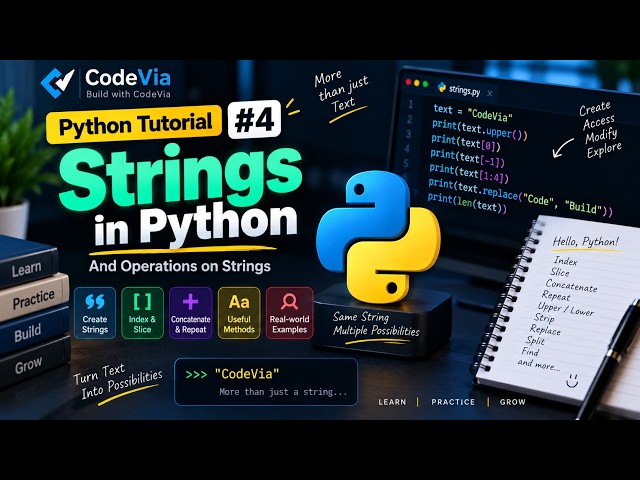
Task: Click the large green 'Strings' heading
Action: click(x=180, y=176)
